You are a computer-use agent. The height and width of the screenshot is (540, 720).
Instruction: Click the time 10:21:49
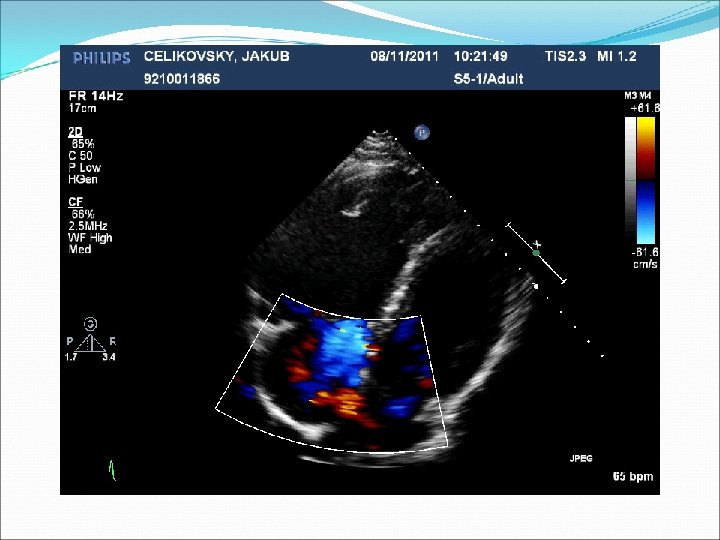[481, 56]
